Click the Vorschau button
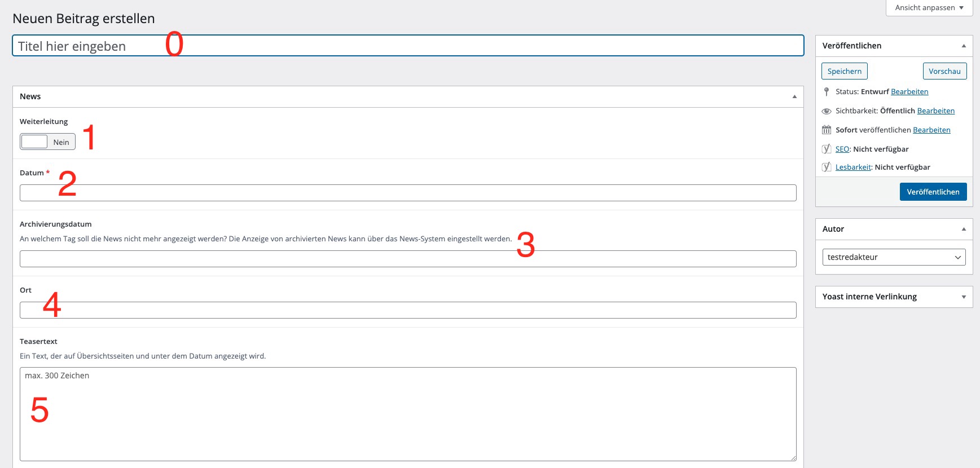 pos(944,71)
